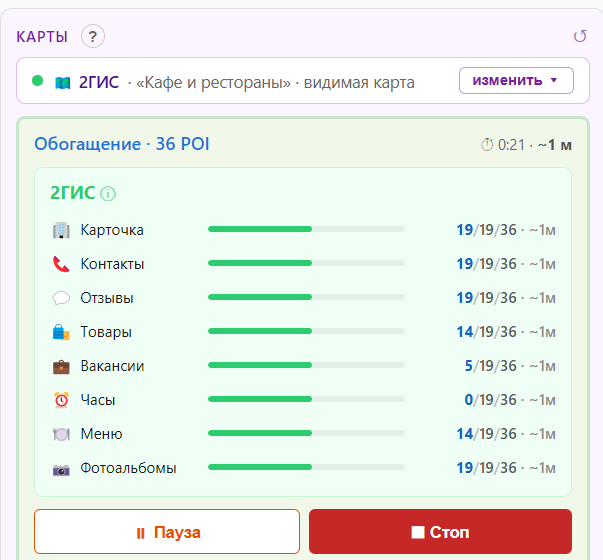Screen dimensions: 603x560
Task: Click the Фотоальбомы progress bar
Action: click(306, 467)
